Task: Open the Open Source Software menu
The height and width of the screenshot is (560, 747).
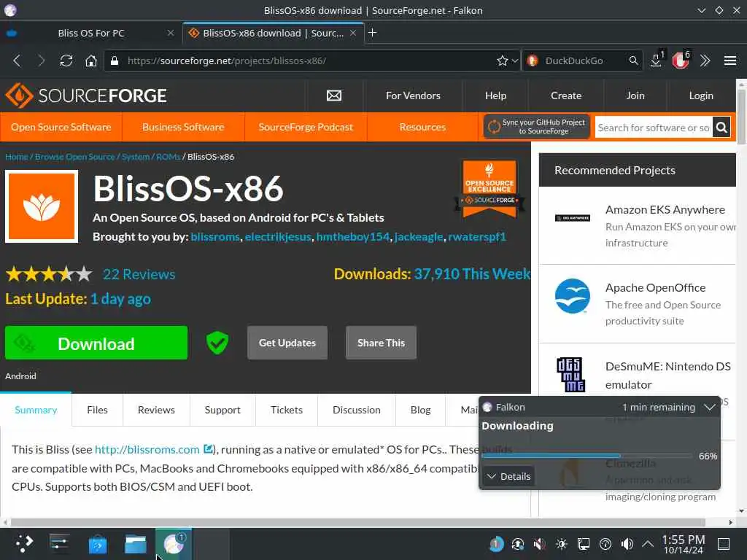Action: (61, 127)
